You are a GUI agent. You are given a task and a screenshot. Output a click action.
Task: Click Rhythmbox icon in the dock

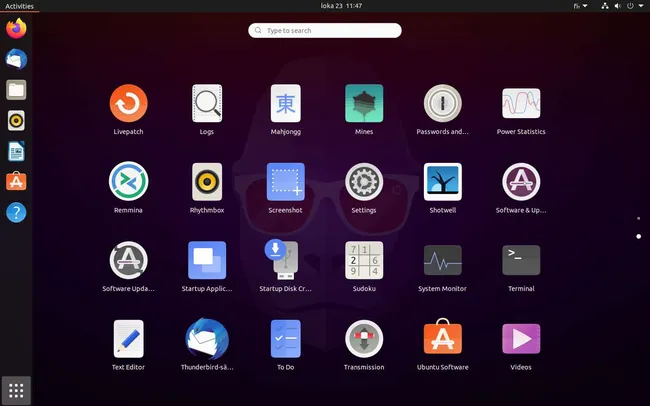tap(16, 121)
